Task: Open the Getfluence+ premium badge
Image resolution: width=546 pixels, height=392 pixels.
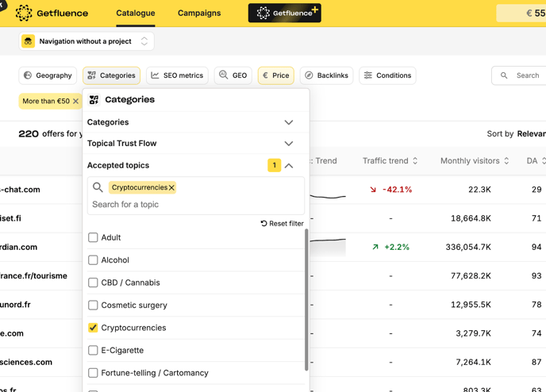Action: click(x=284, y=13)
